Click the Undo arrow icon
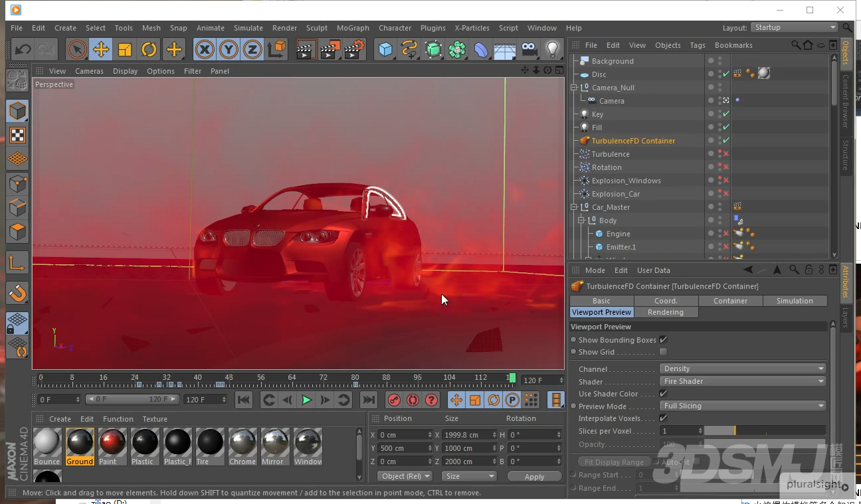The height and width of the screenshot is (504, 861). (23, 49)
